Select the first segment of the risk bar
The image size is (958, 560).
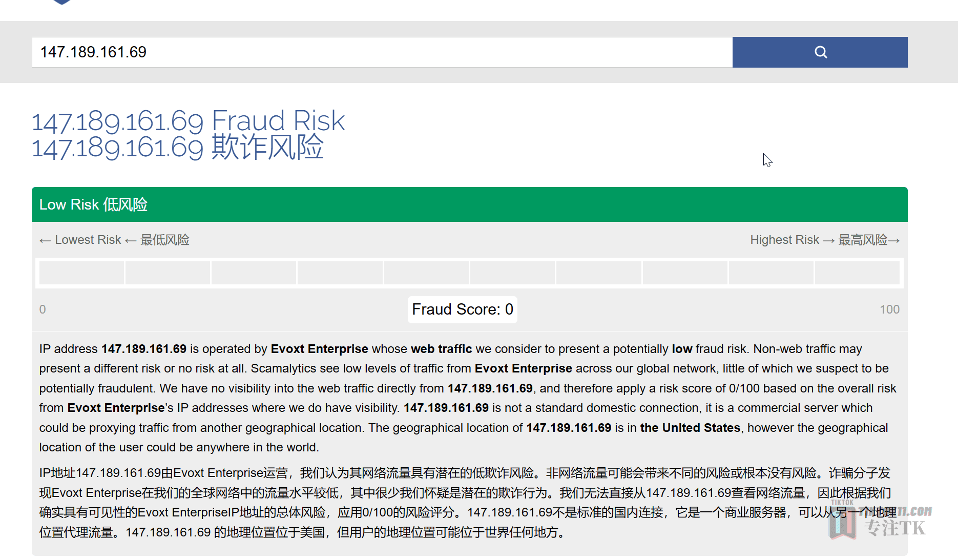click(x=81, y=273)
